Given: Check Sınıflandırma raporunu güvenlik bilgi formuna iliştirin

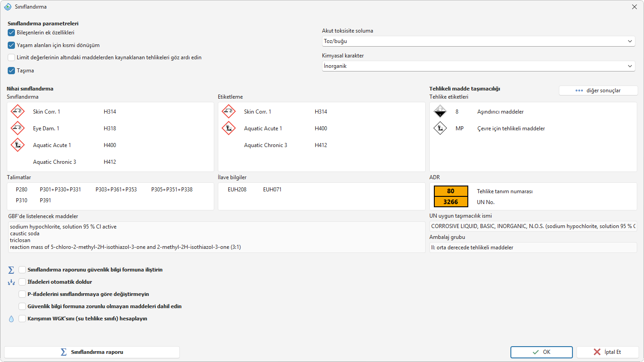Looking at the screenshot, I should pyautogui.click(x=22, y=270).
